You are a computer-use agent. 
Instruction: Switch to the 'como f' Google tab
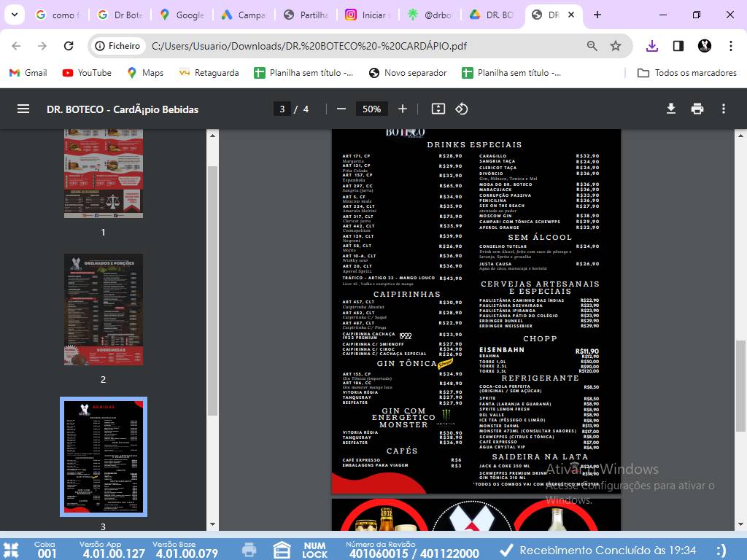(58, 15)
